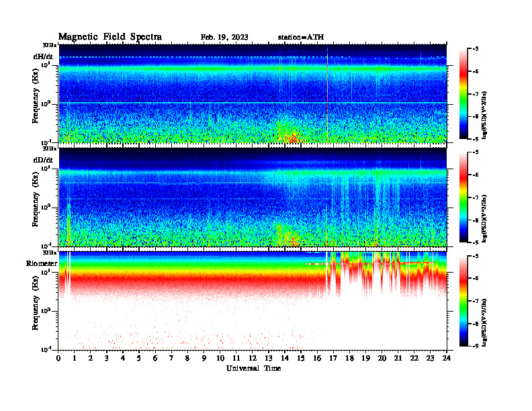The height and width of the screenshot is (411, 532).
Task: Click hour "9" on the time axis
Action: pos(204,359)
